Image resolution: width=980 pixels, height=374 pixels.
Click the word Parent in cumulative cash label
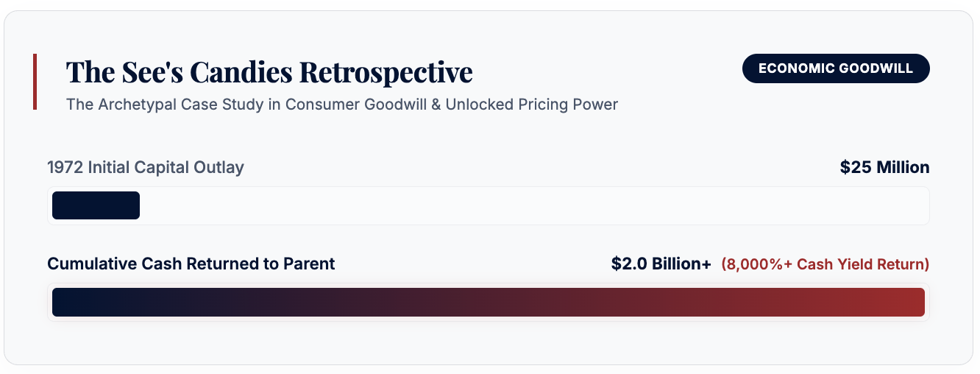pos(309,264)
